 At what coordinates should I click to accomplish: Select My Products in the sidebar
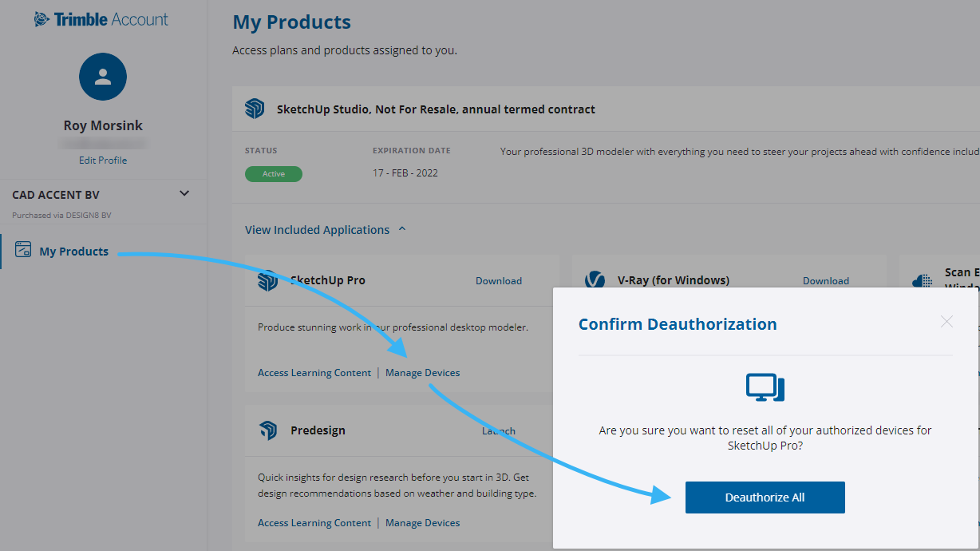pos(73,252)
